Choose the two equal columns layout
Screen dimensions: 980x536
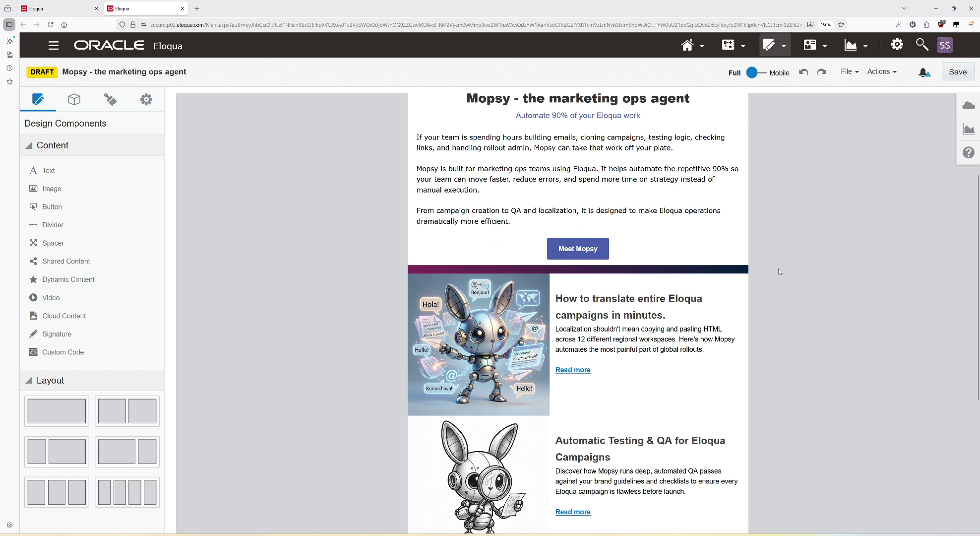tap(127, 411)
